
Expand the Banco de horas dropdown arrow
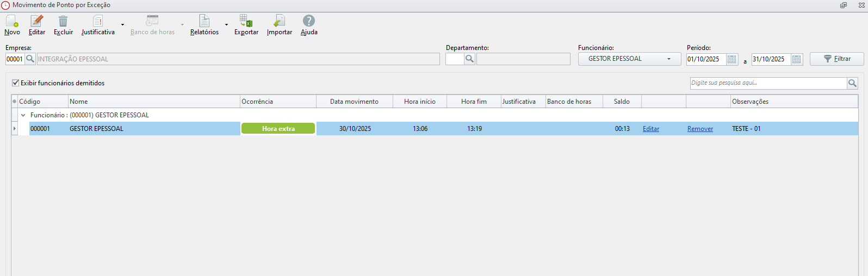click(182, 25)
